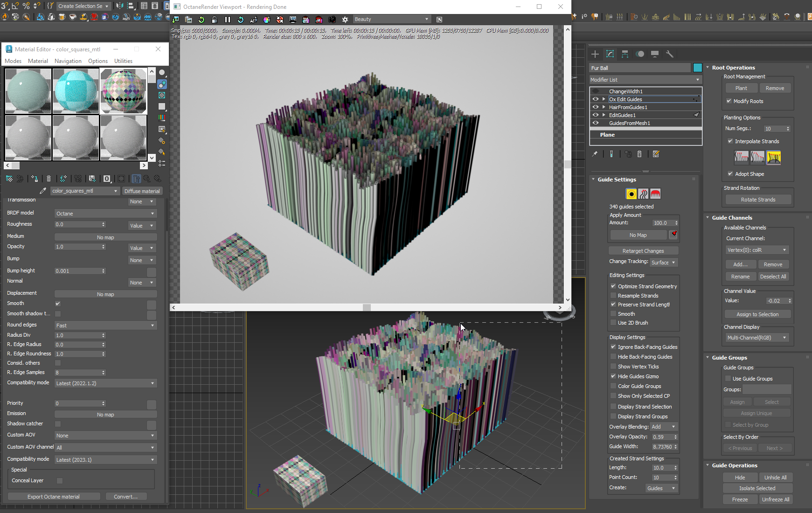This screenshot has height=513, width=812.
Task: Click Get Material icon in Material Editor
Action: coord(9,179)
